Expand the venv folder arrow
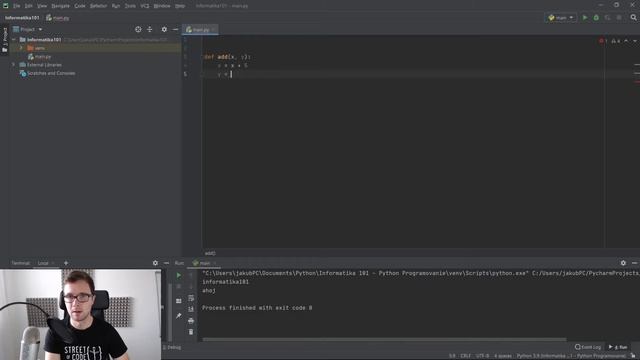Image resolution: width=640 pixels, height=360 pixels. pyautogui.click(x=22, y=48)
